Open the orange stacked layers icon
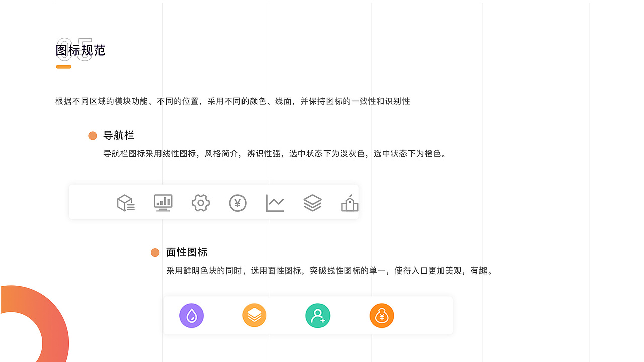Screen dimensions: 644x362 tap(254, 316)
